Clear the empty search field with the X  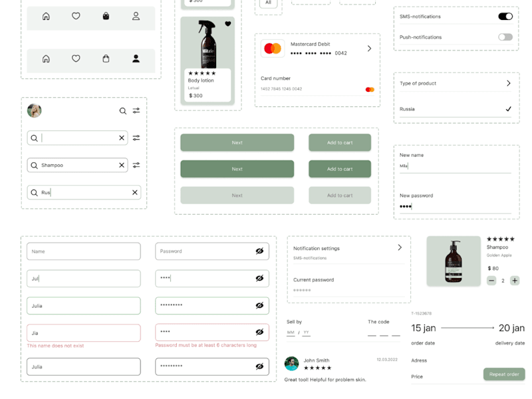click(122, 138)
